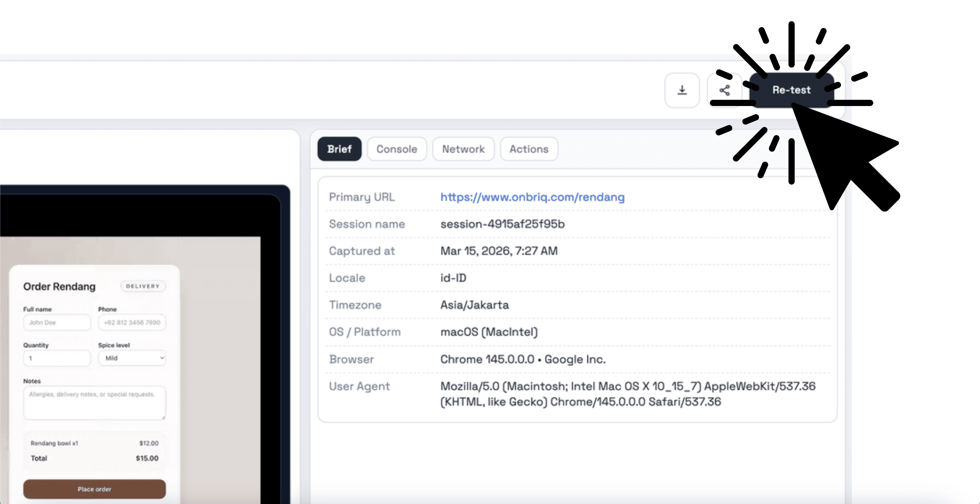Switch to the Console tab
Viewport: 980px width, 504px height.
[397, 149]
